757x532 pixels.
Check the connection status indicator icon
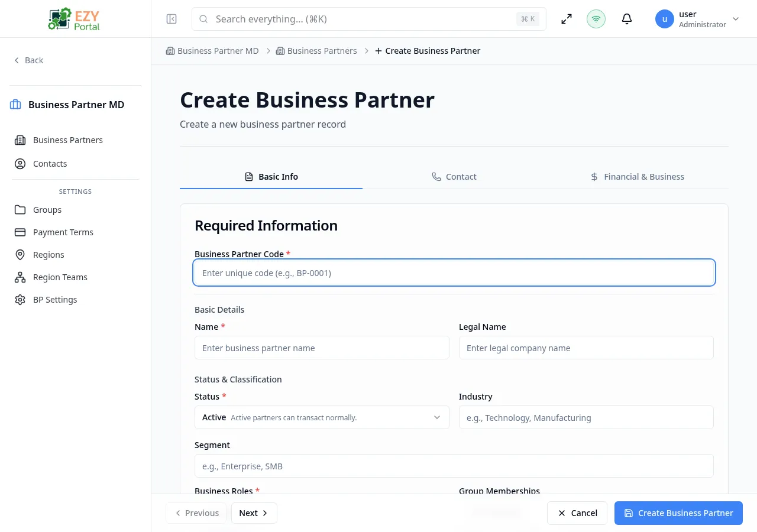tap(596, 18)
